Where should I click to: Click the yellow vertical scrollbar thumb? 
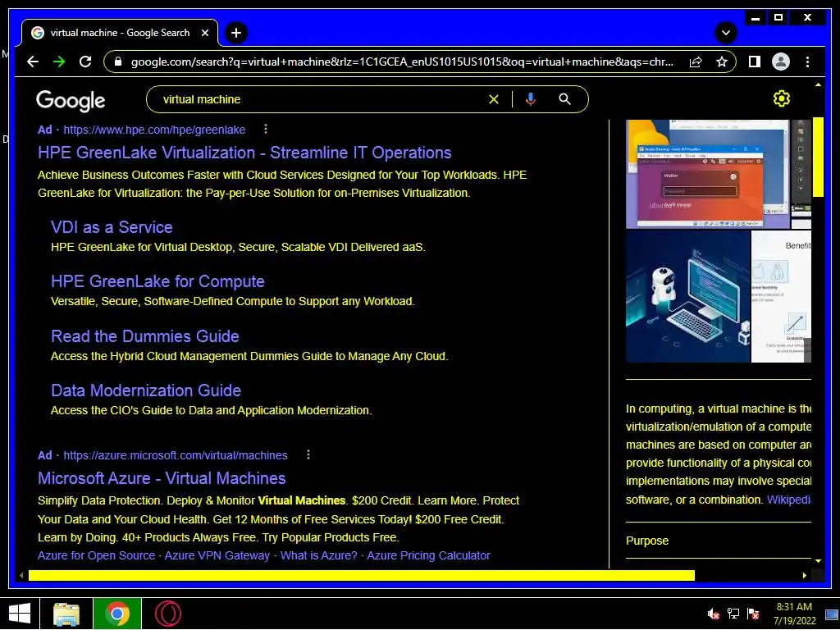[x=818, y=157]
